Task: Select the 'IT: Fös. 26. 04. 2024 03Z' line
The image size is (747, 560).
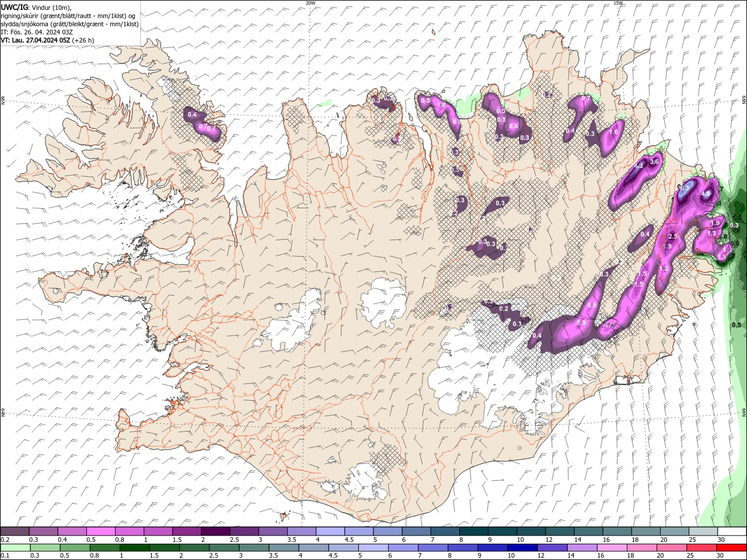Action: [37, 32]
